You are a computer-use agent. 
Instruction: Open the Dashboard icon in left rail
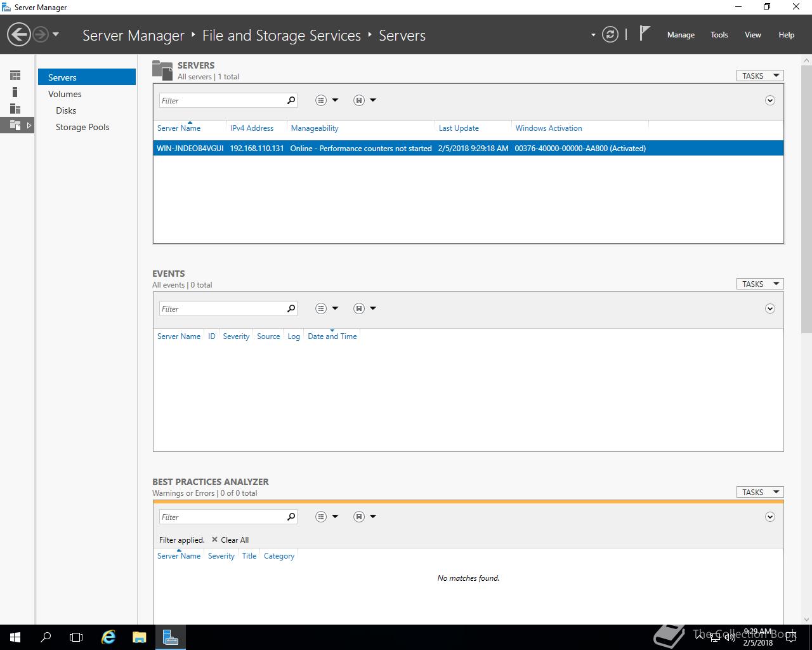15,76
